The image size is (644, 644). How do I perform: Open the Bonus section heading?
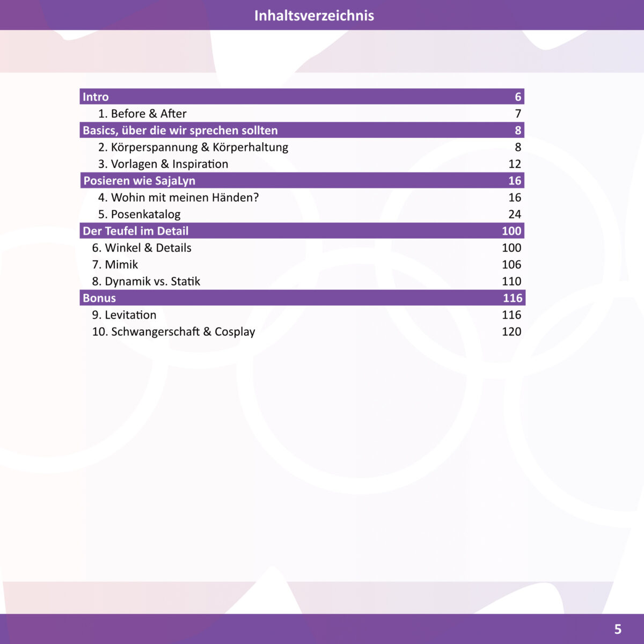click(x=302, y=298)
